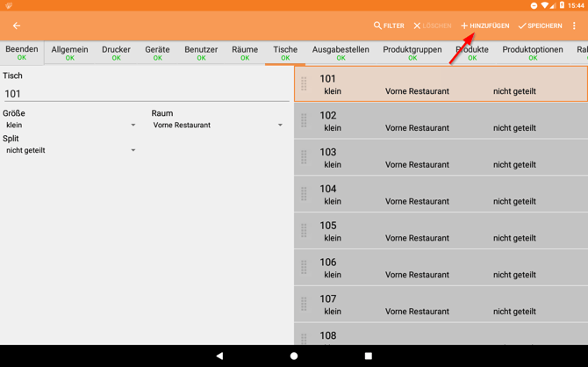The width and height of the screenshot is (588, 367).
Task: Expand the Split dropdown
Action: coord(70,151)
